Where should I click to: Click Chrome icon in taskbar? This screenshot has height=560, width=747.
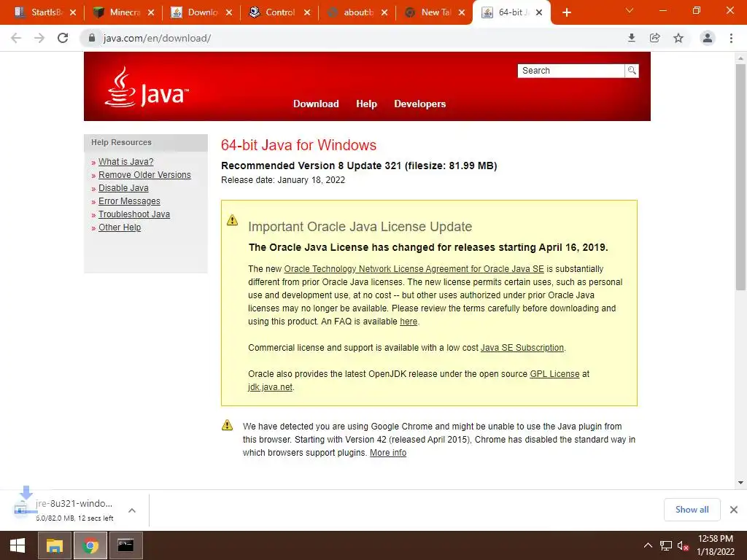pyautogui.click(x=90, y=545)
